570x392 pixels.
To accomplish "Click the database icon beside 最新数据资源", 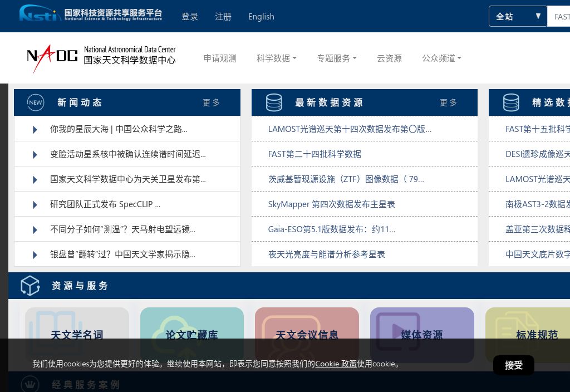I will pos(274,102).
